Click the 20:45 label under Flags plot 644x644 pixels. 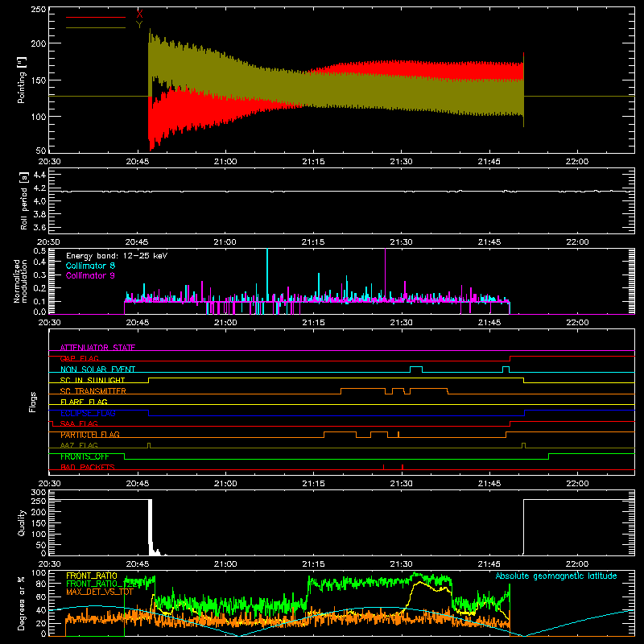pos(137,484)
